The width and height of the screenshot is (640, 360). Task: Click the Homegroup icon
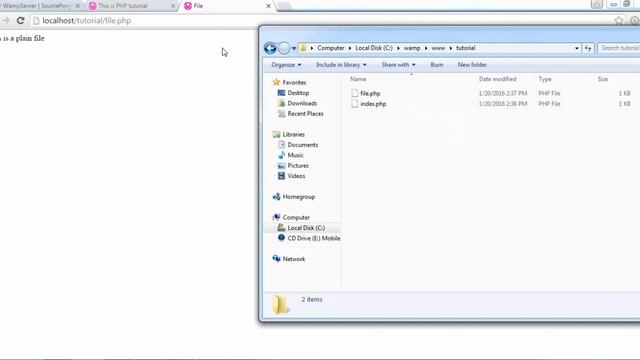pos(276,197)
